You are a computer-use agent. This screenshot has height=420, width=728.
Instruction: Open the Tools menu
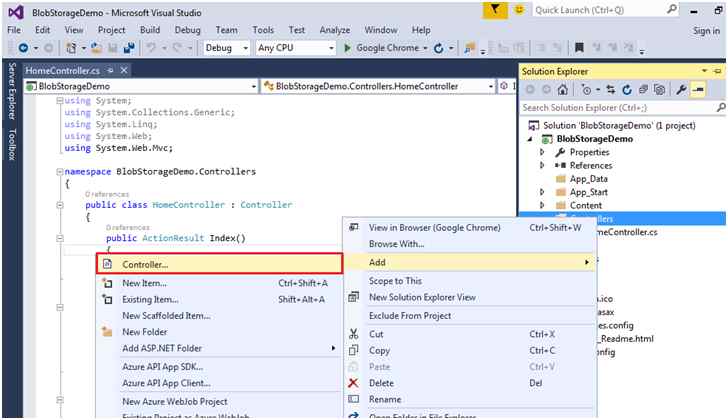(x=263, y=30)
